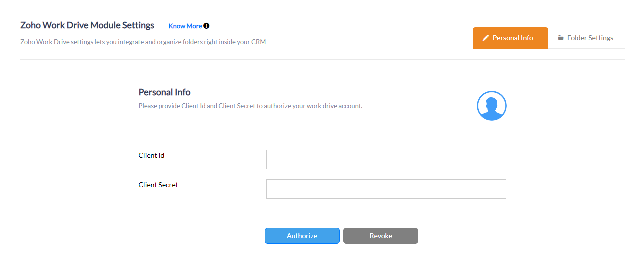Click the Personal Info section heading

tap(164, 92)
